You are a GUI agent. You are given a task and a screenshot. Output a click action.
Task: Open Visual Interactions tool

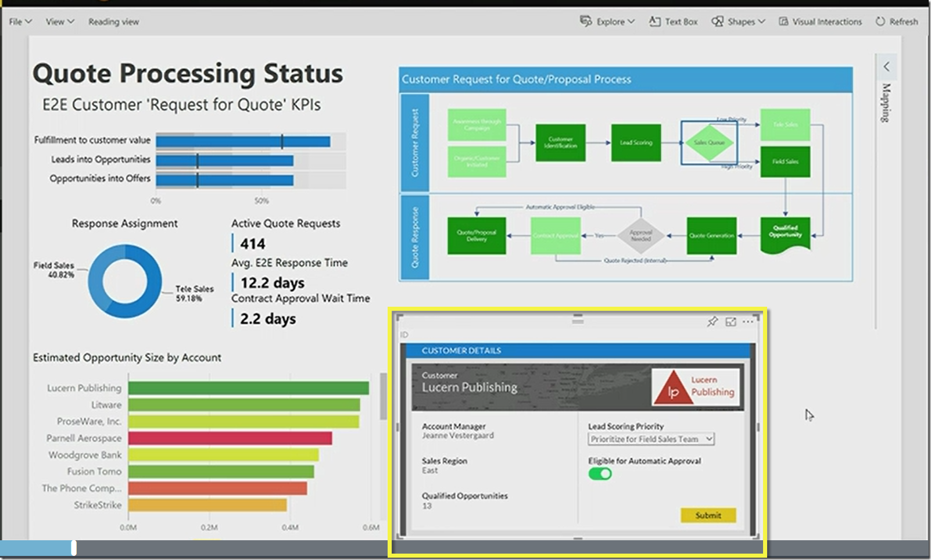click(820, 21)
